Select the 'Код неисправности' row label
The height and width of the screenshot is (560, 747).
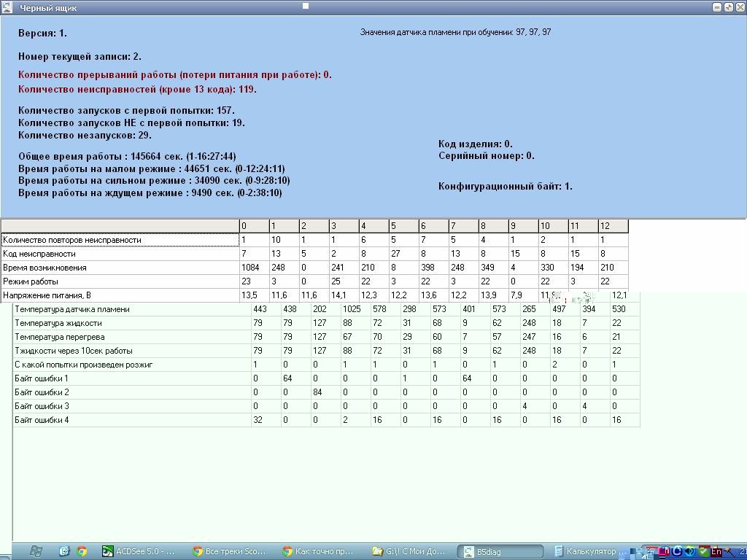point(120,254)
